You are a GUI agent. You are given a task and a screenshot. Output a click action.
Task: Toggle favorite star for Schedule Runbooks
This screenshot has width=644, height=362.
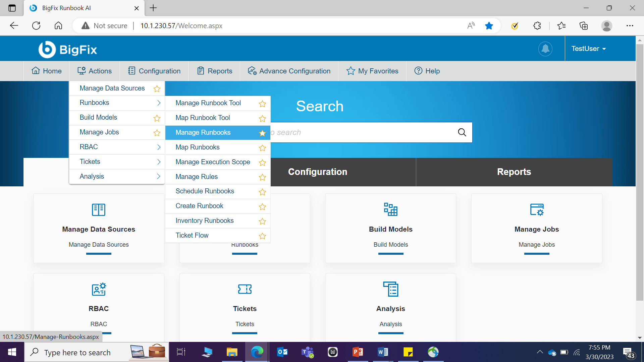[262, 192]
